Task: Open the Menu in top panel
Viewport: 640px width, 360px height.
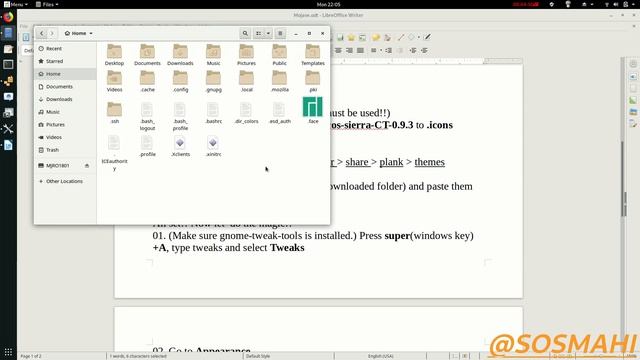Action: click(x=16, y=4)
